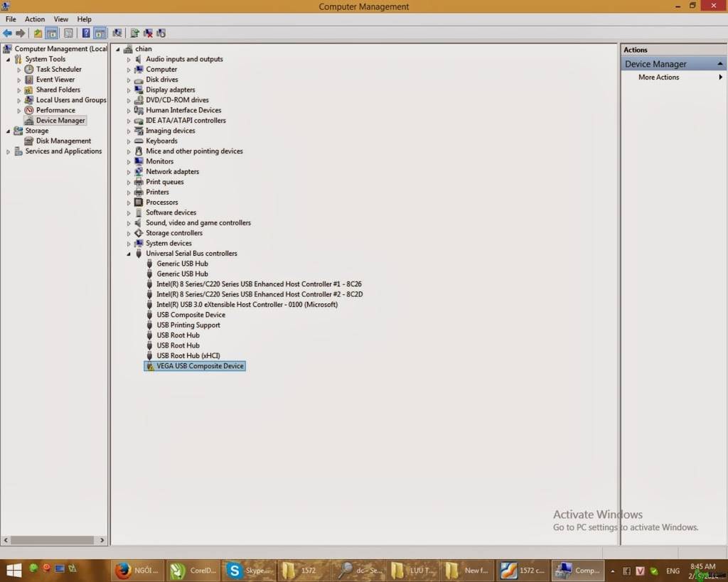728x582 pixels.
Task: Click ENG language indicator in tray
Action: click(673, 571)
